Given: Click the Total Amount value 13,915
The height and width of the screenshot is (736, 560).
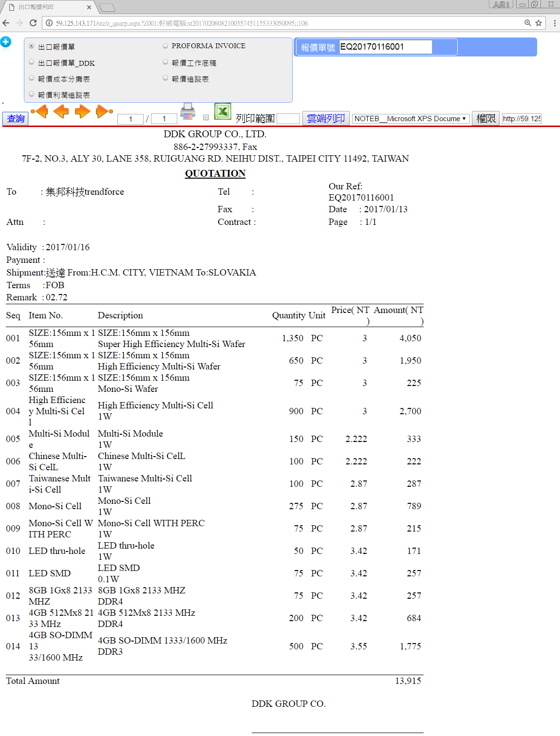Looking at the screenshot, I should click(x=408, y=681).
